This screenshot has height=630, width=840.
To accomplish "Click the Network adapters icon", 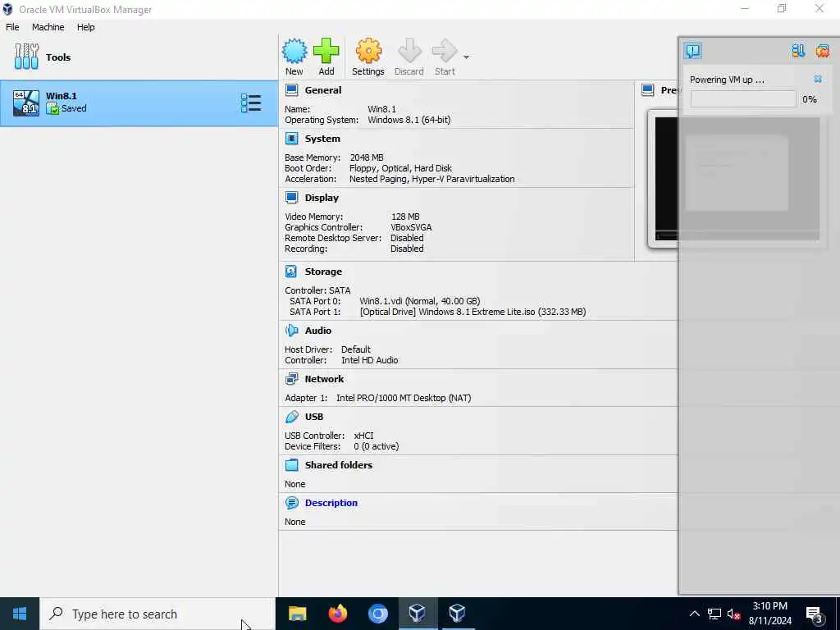I will pos(291,379).
